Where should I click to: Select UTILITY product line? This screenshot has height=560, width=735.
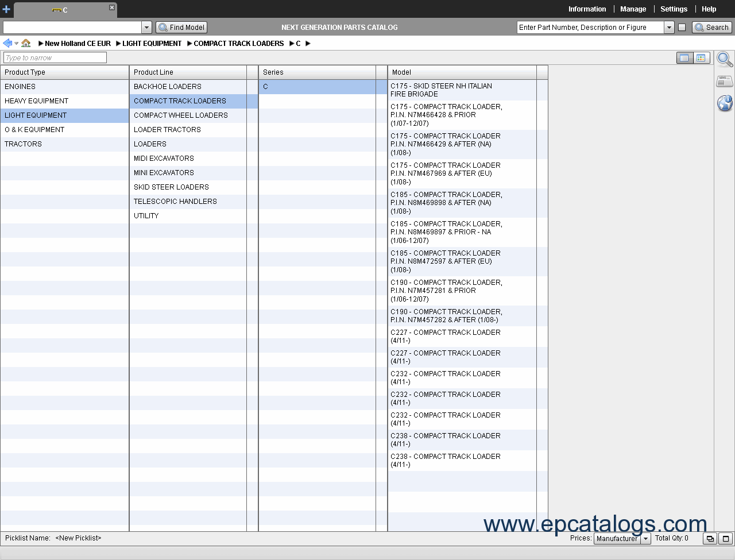[194, 216]
